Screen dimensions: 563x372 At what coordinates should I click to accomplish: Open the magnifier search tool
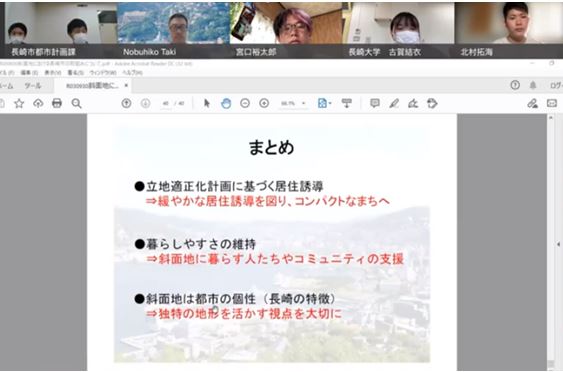point(76,103)
